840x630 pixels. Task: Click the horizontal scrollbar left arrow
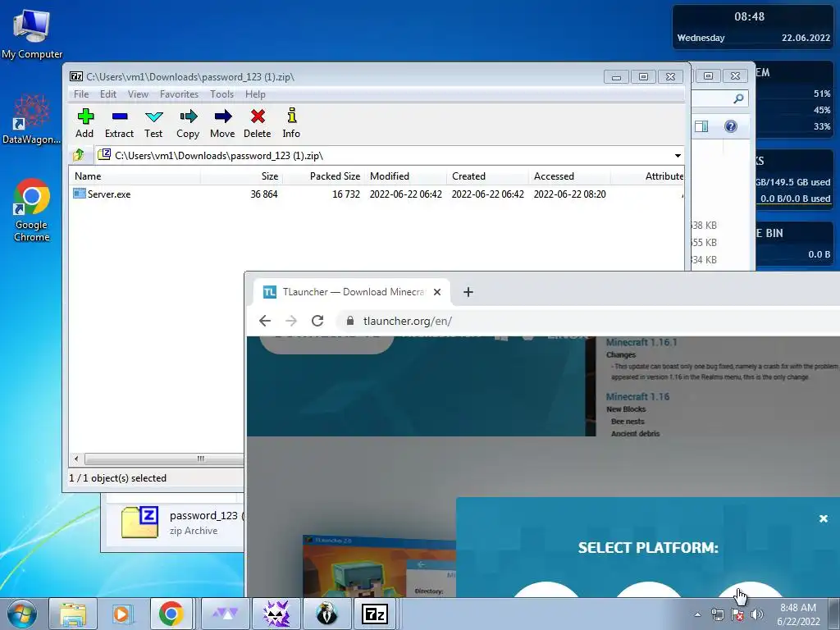tap(76, 459)
